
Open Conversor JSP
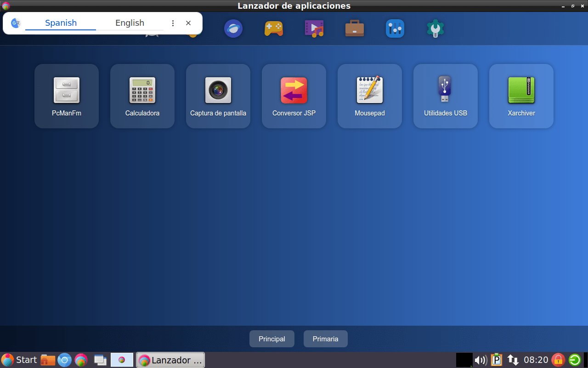294,96
